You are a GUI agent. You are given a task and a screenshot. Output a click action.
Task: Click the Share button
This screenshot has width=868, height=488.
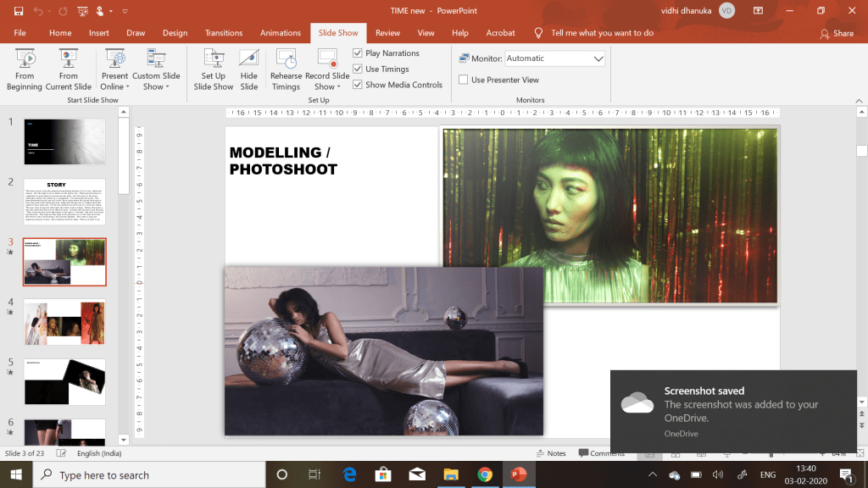[x=837, y=33]
